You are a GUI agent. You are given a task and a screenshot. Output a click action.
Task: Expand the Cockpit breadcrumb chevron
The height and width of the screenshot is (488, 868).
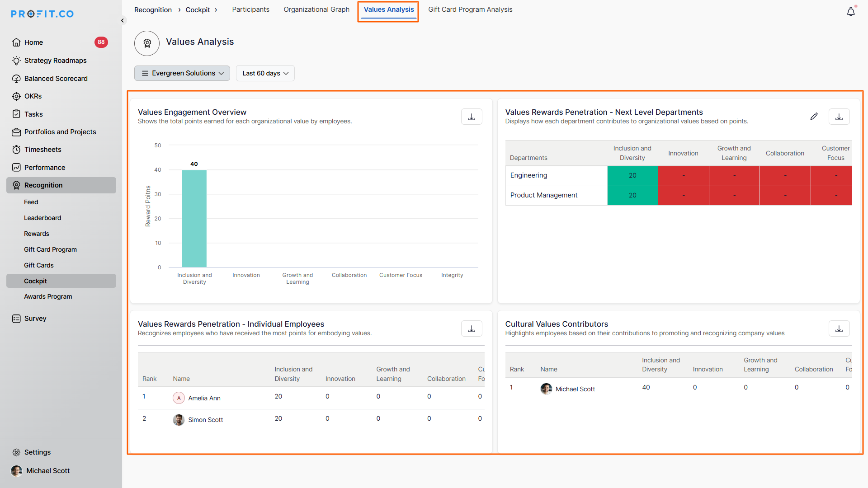(216, 10)
